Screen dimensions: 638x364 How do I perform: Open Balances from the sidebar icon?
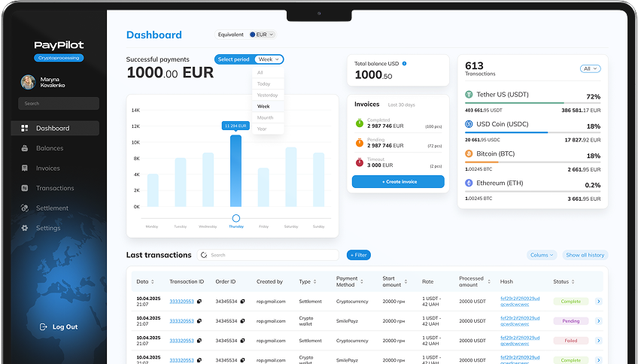(25, 148)
